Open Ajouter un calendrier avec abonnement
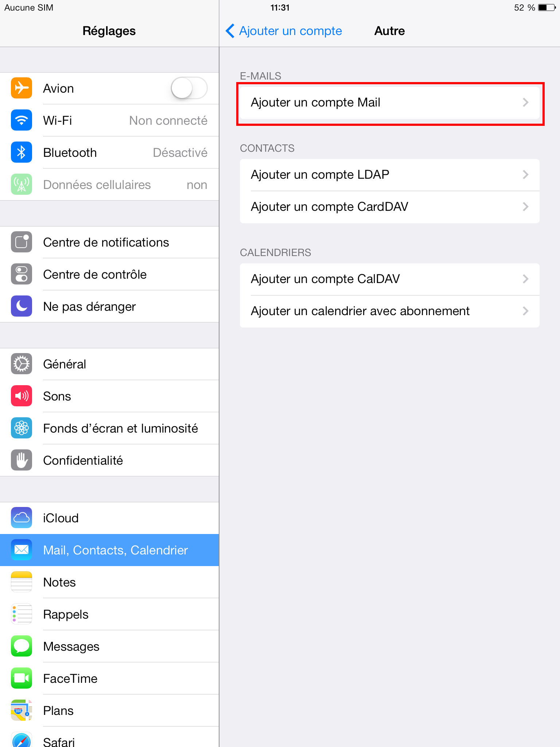560x747 pixels. (389, 311)
